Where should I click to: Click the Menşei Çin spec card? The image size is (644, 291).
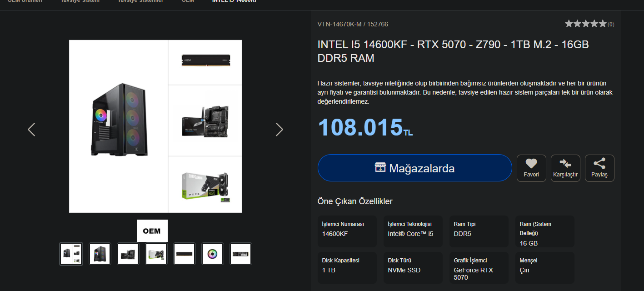click(x=545, y=268)
